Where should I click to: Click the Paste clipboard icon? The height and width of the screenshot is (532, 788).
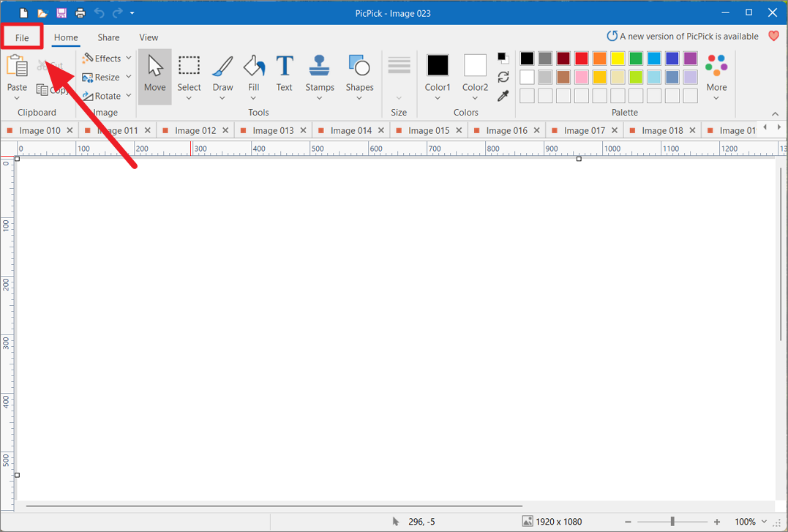coord(17,67)
